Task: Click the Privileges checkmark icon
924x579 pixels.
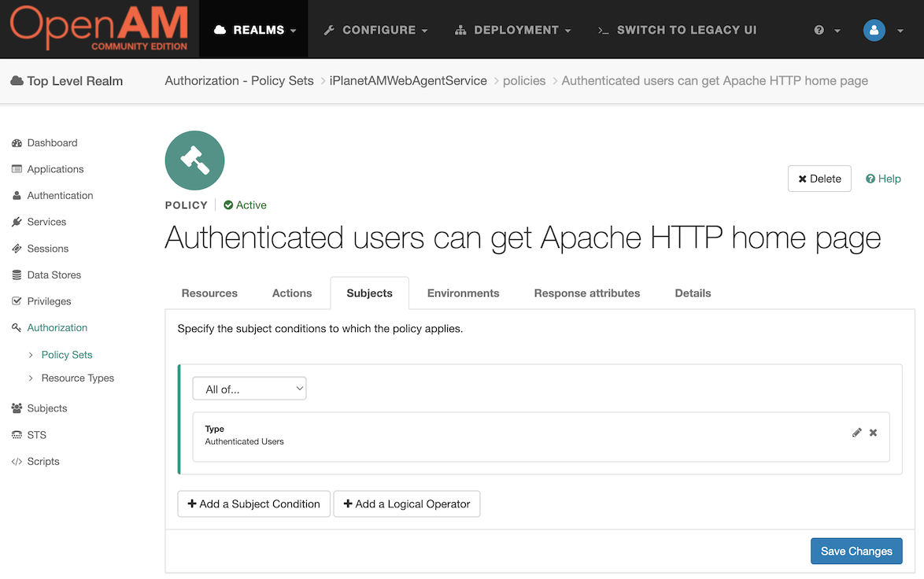Action: (x=17, y=301)
